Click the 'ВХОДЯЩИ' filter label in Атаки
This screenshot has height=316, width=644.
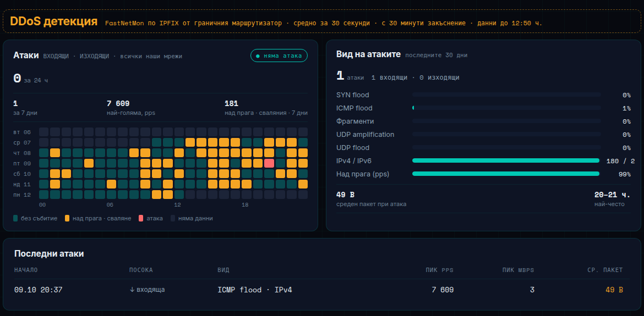56,56
